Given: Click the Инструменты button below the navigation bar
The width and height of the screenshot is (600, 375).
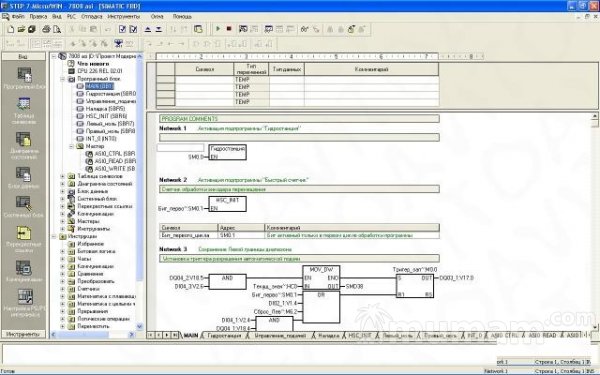Looking at the screenshot, I should 23,334.
